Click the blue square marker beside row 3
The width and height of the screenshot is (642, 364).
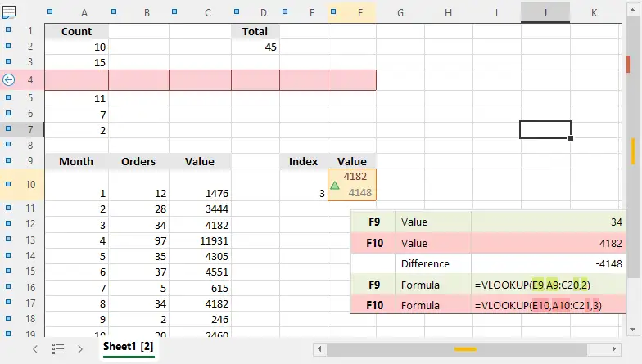(x=8, y=61)
